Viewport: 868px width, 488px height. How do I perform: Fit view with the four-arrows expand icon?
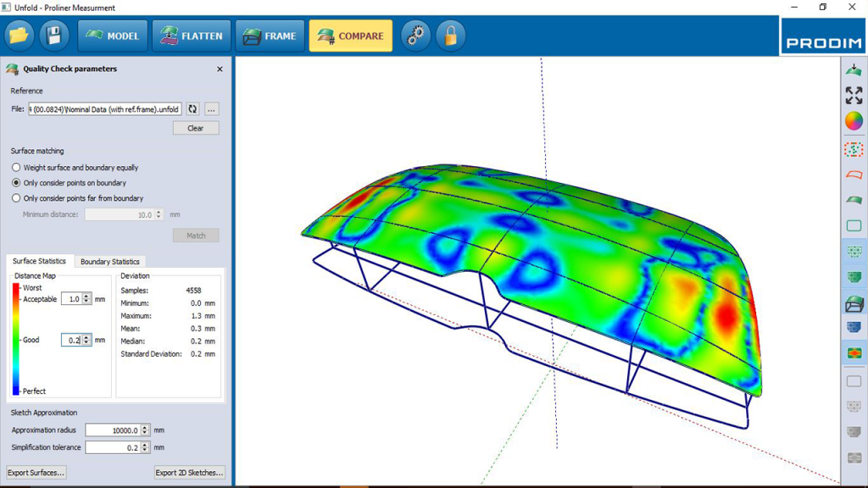pyautogui.click(x=854, y=95)
